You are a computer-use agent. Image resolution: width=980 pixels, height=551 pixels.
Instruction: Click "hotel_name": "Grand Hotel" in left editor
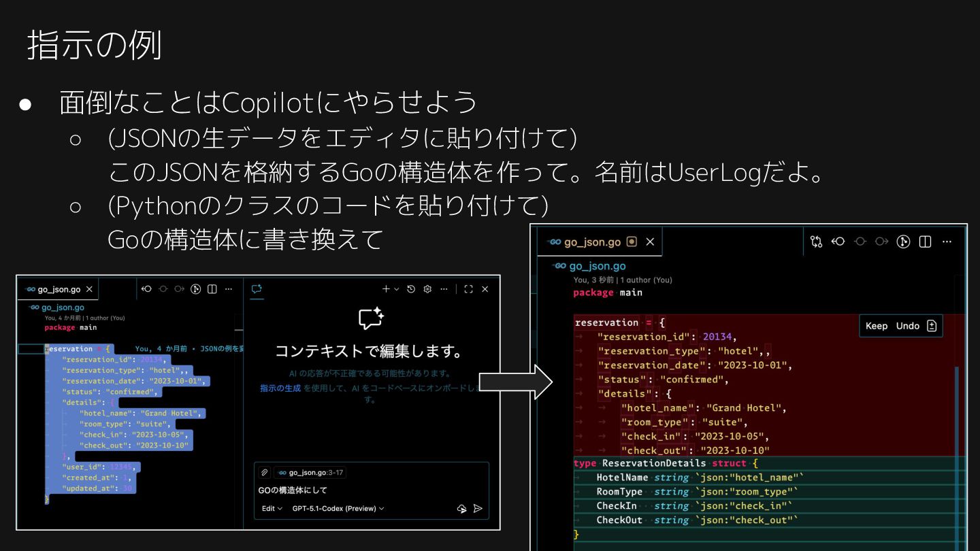click(x=141, y=413)
